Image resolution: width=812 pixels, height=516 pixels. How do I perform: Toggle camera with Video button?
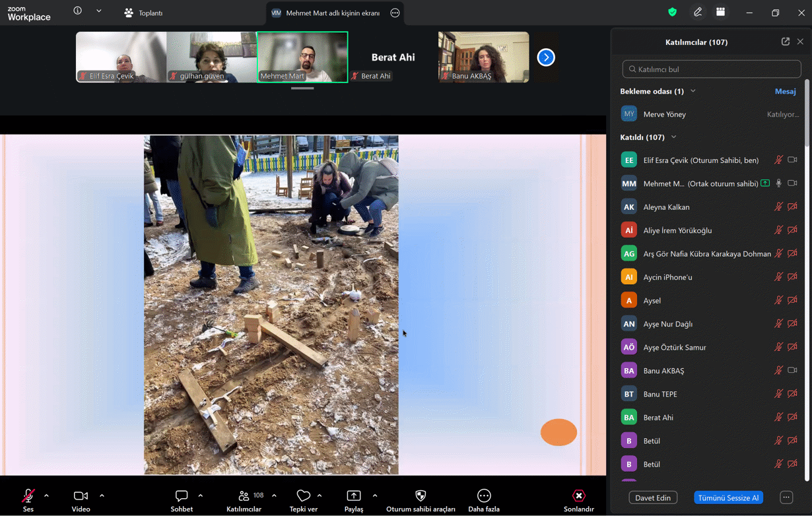(81, 496)
